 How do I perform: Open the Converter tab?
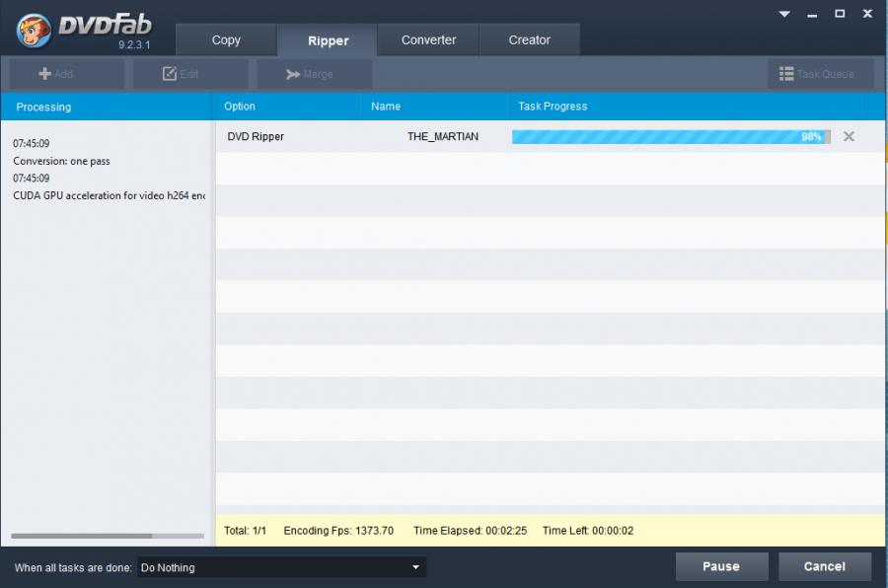click(428, 39)
